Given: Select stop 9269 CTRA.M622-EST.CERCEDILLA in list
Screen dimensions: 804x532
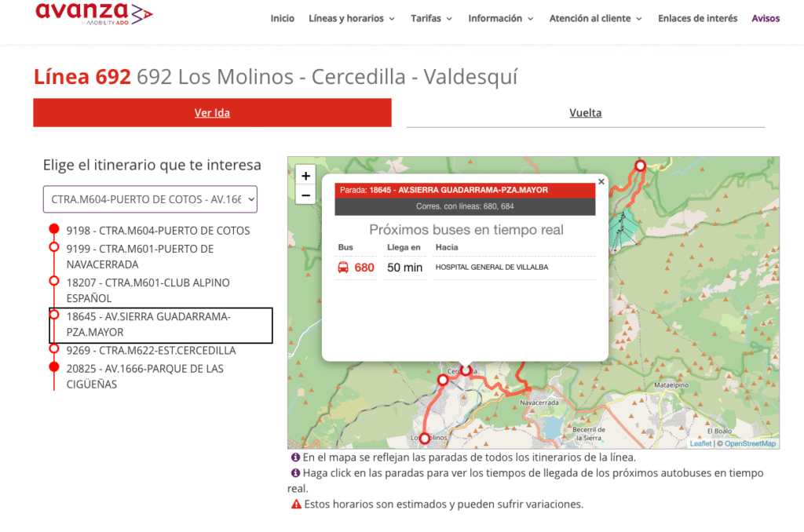Looking at the screenshot, I should (151, 351).
